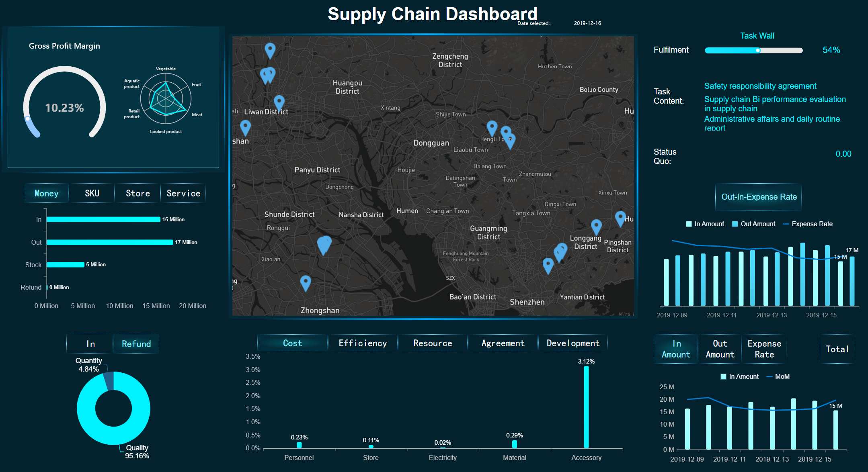The width and height of the screenshot is (868, 472).
Task: Switch to the SKU tab
Action: (x=92, y=193)
